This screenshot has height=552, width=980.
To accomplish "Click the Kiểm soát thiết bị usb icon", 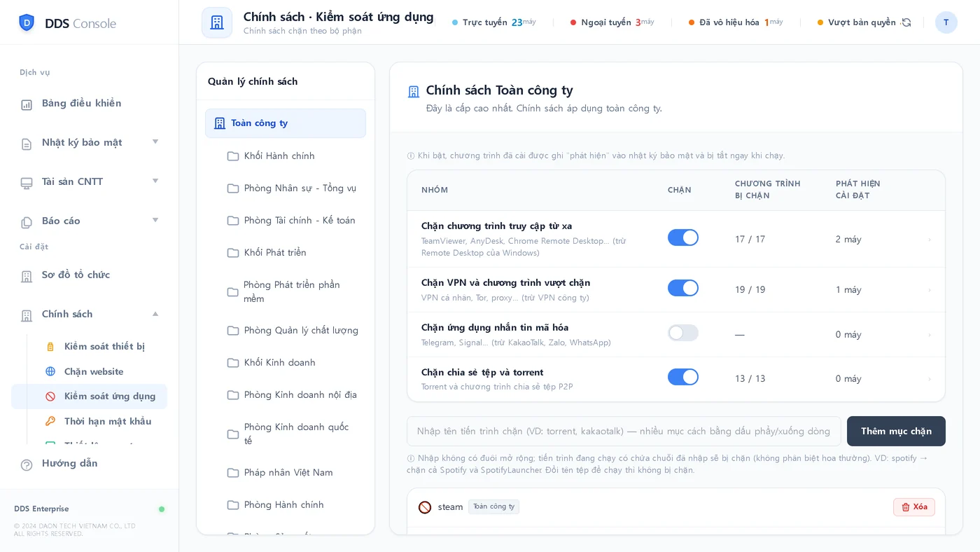I will (50, 347).
